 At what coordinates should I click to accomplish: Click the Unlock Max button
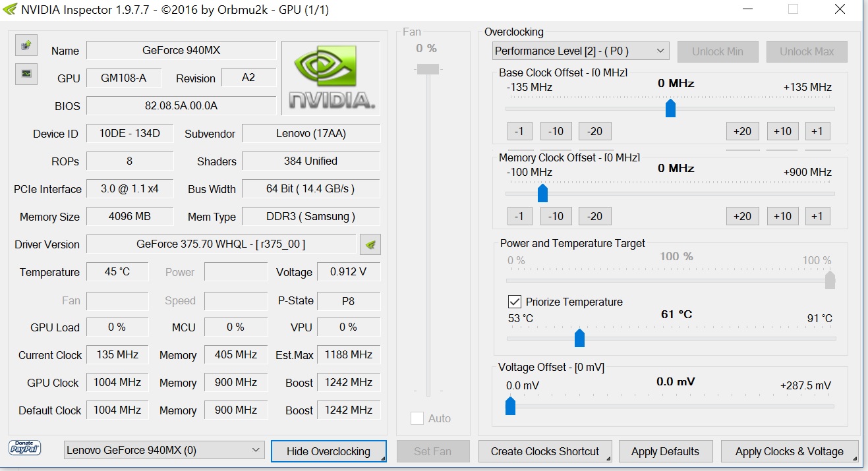[807, 51]
